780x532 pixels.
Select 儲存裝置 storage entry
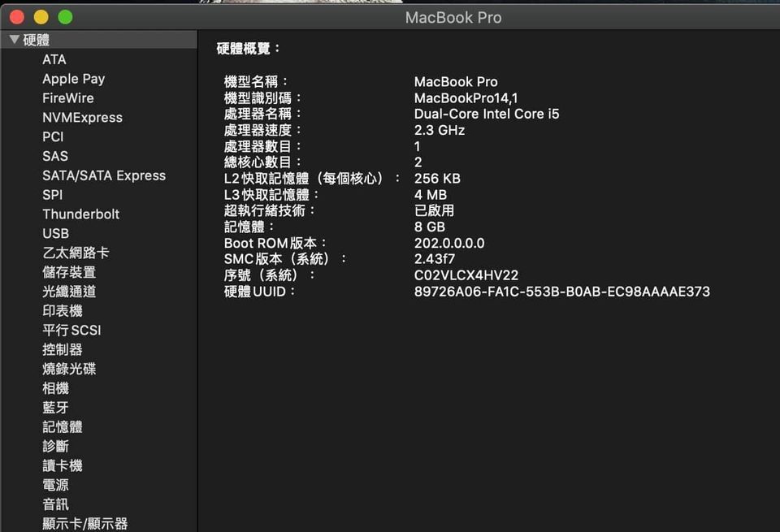click(x=69, y=272)
